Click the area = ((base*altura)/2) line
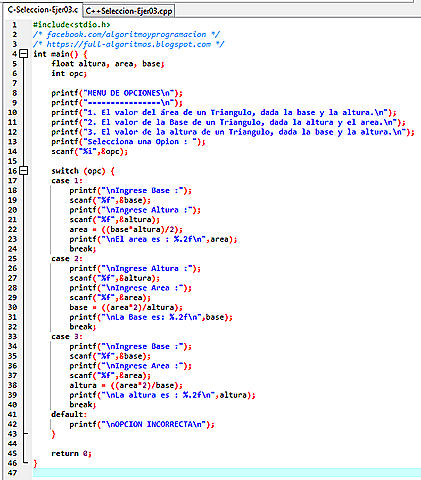421x480 pixels. (x=126, y=229)
